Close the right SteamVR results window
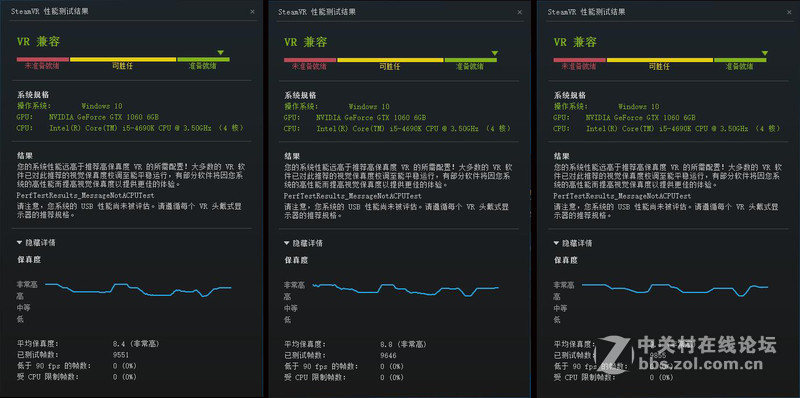 [x=789, y=12]
